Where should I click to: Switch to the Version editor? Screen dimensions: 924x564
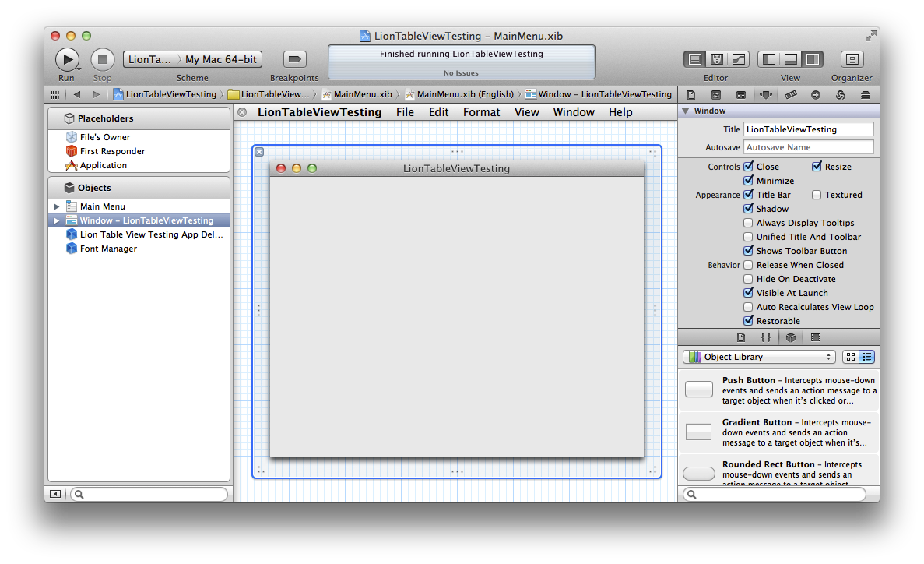click(738, 59)
